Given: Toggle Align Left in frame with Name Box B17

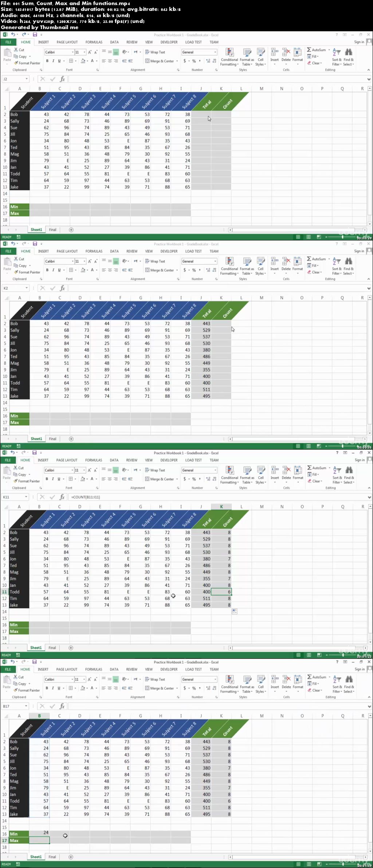Looking at the screenshot, I should pyautogui.click(x=103, y=688).
